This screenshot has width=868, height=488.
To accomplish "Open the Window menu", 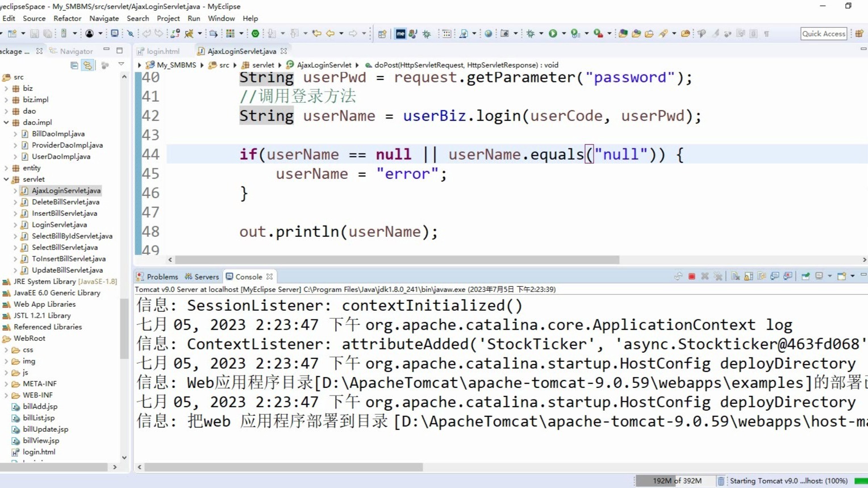I will pyautogui.click(x=221, y=18).
